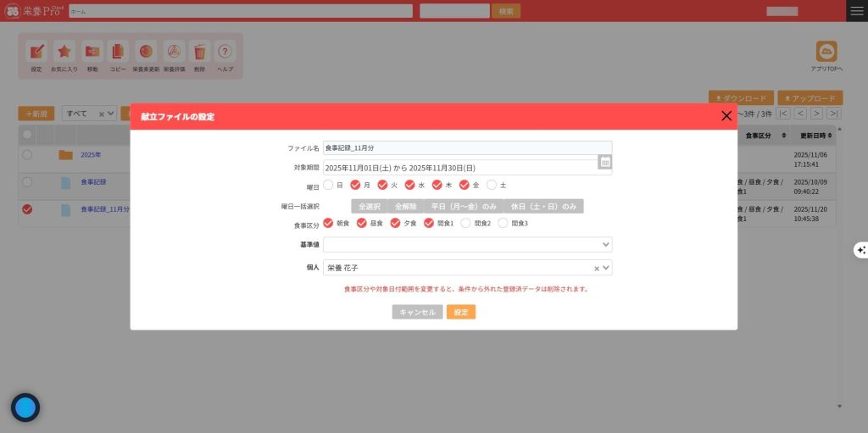This screenshot has width=868, height=433.
Task: Open the hamburger menu in top-right corner
Action: point(857,11)
